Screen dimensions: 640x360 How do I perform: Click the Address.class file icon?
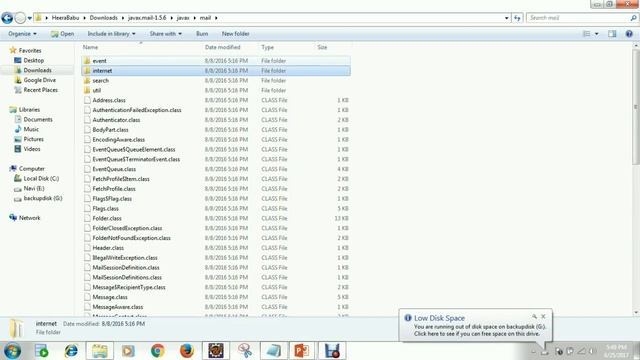coord(87,100)
